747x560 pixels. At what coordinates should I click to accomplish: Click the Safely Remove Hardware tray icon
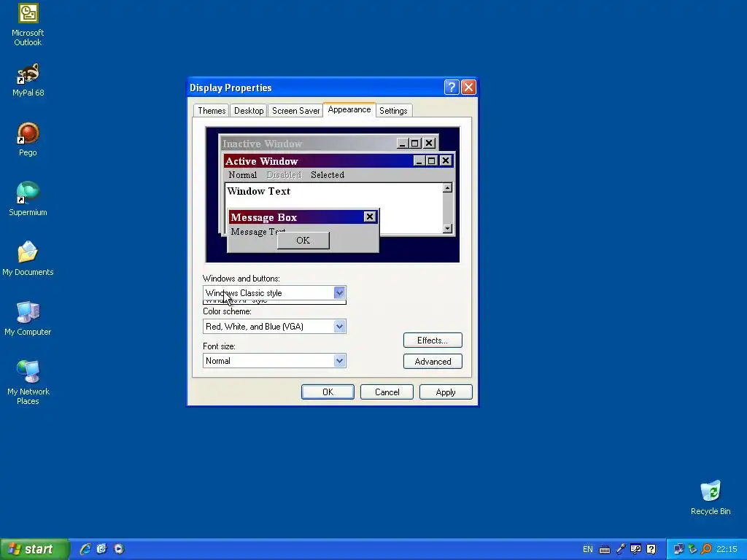click(x=693, y=550)
